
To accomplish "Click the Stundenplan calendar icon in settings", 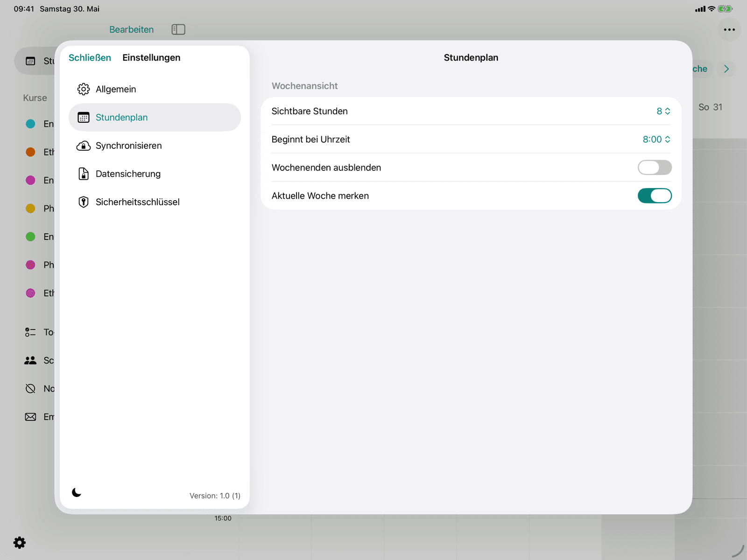I will point(84,117).
